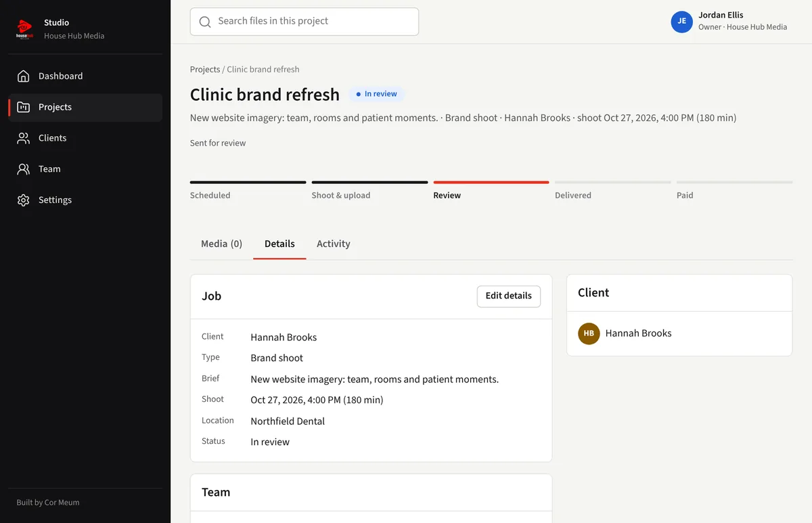Viewport: 812px width, 523px height.
Task: Select the Projects folder icon in sidebar
Action: (24, 107)
